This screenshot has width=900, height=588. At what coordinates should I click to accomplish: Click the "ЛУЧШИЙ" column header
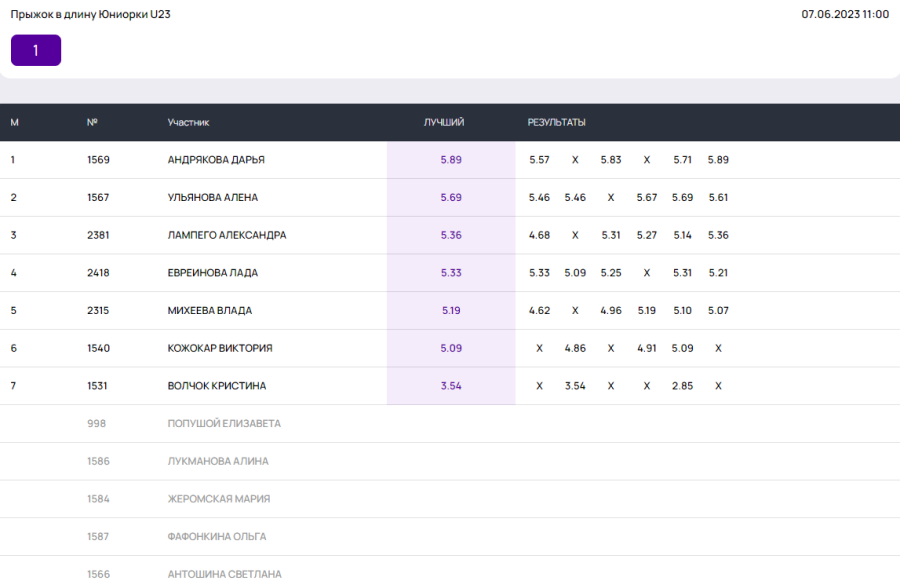pyautogui.click(x=444, y=122)
